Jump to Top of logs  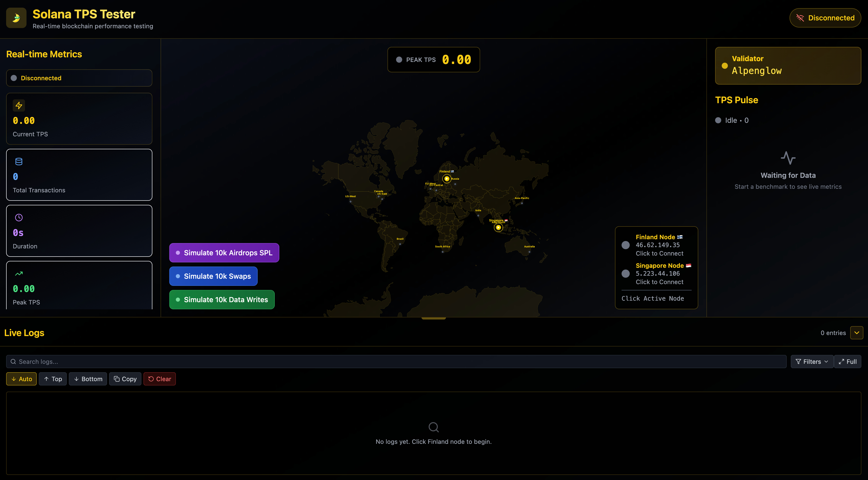pyautogui.click(x=52, y=379)
